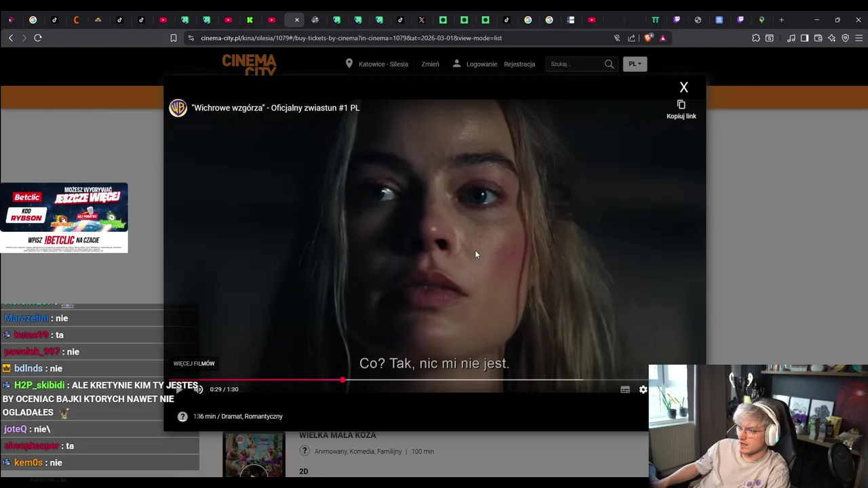Click the crossed-out icon in the address bar
The height and width of the screenshot is (488, 868).
[616, 38]
